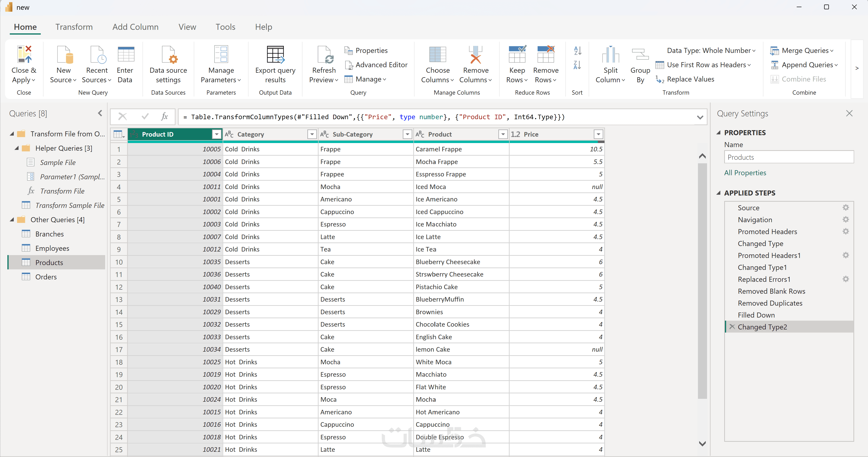
Task: Click the Close & Apply icon
Action: [24, 55]
